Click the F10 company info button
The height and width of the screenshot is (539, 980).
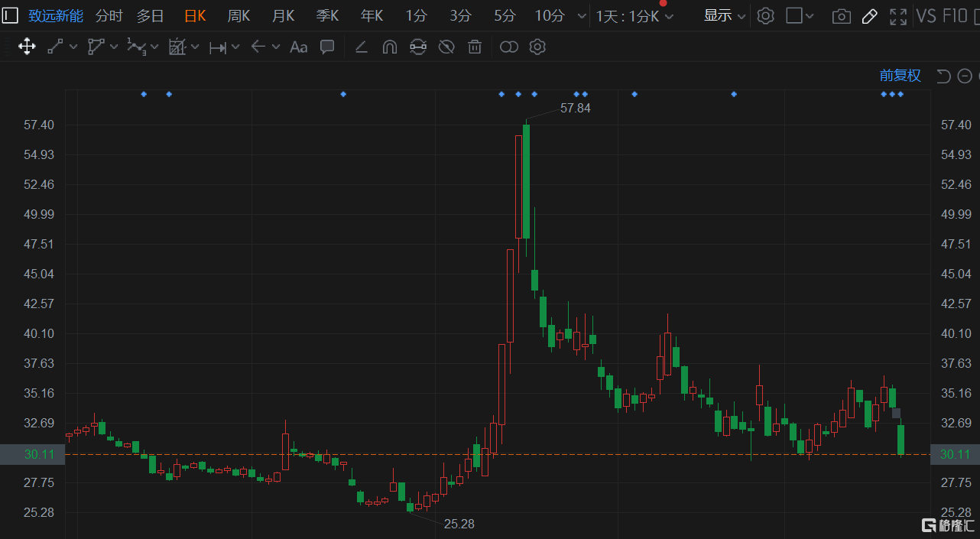pyautogui.click(x=956, y=16)
